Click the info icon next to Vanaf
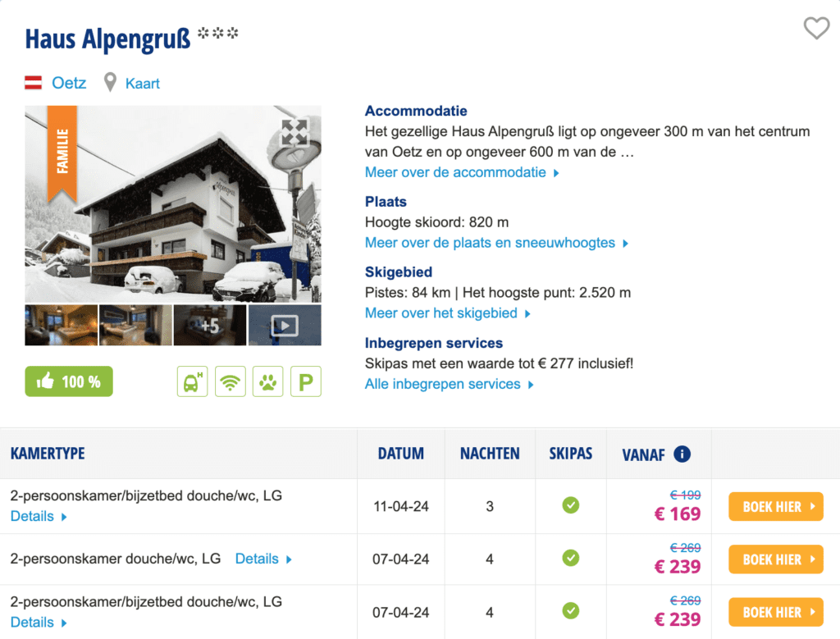 (682, 454)
